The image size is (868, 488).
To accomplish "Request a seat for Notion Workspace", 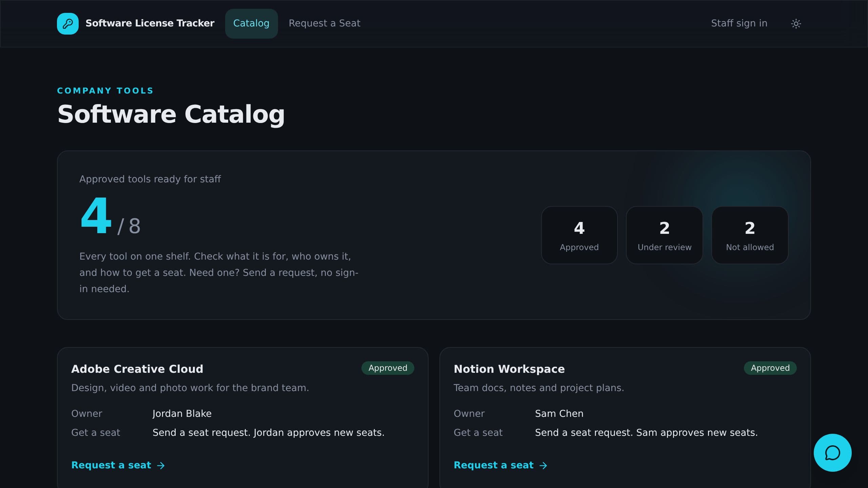I will pos(500,465).
